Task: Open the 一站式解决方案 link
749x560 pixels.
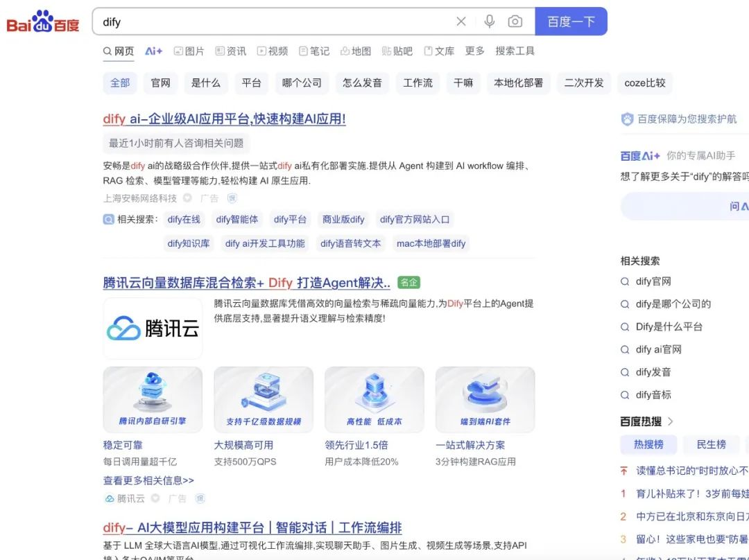Action: click(470, 445)
